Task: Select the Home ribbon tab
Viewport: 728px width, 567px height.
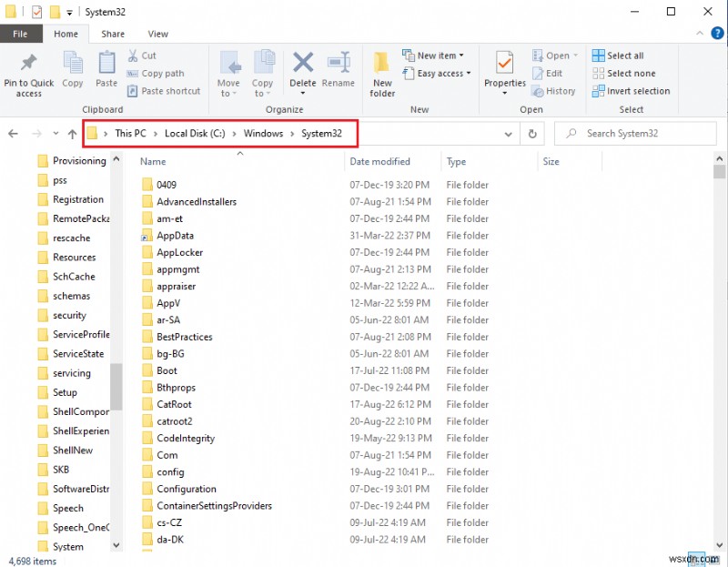Action: pyautogui.click(x=66, y=34)
